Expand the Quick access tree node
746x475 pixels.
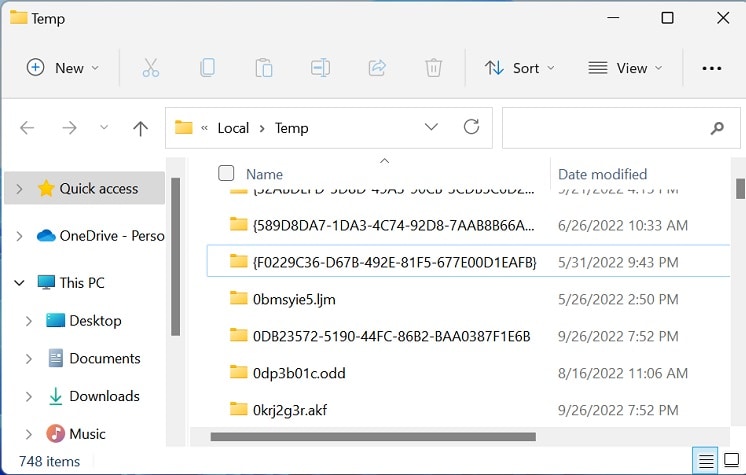[19, 189]
